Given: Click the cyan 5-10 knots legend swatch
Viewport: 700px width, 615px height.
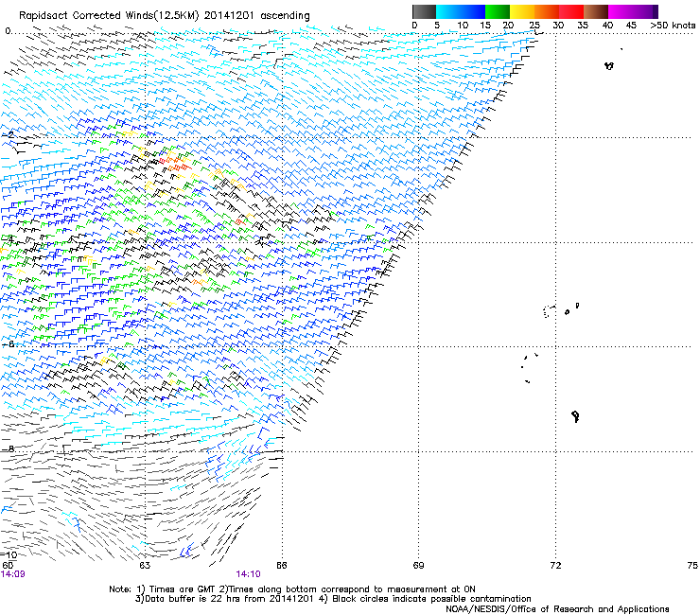Looking at the screenshot, I should (448, 11).
